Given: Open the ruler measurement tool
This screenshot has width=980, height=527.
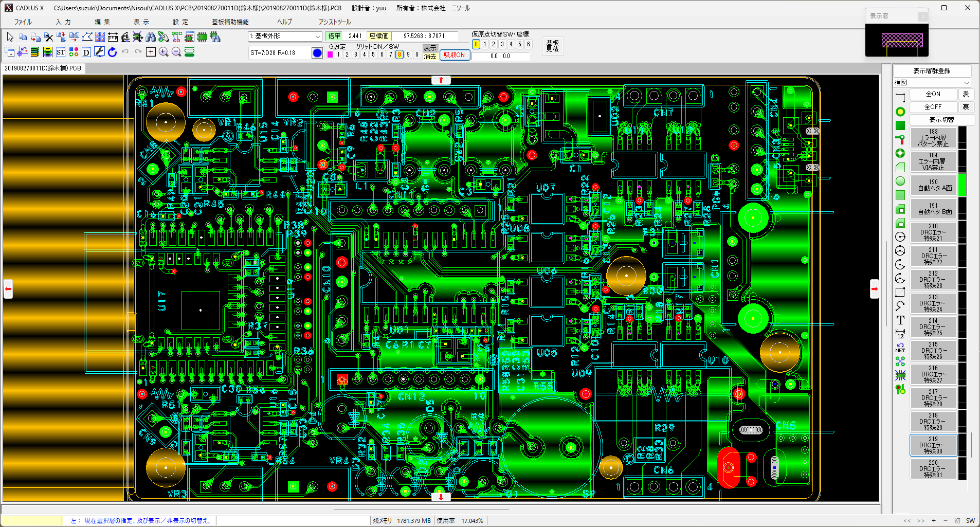Looking at the screenshot, I should (x=113, y=37).
